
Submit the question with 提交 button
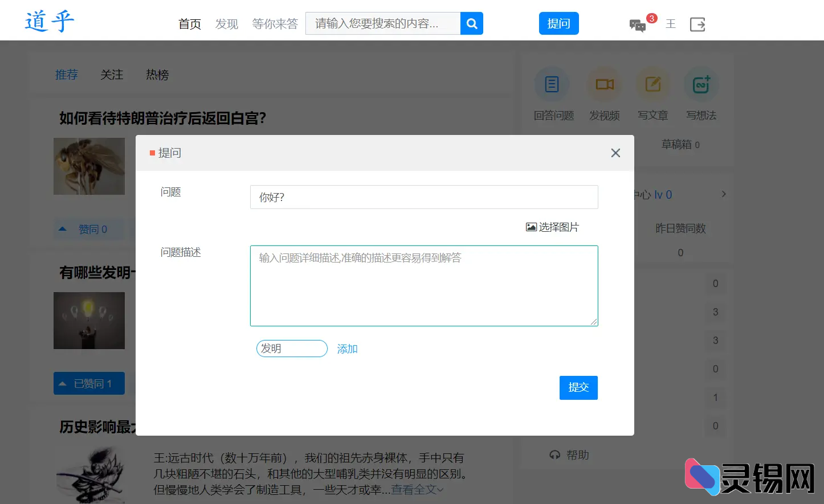tap(578, 388)
